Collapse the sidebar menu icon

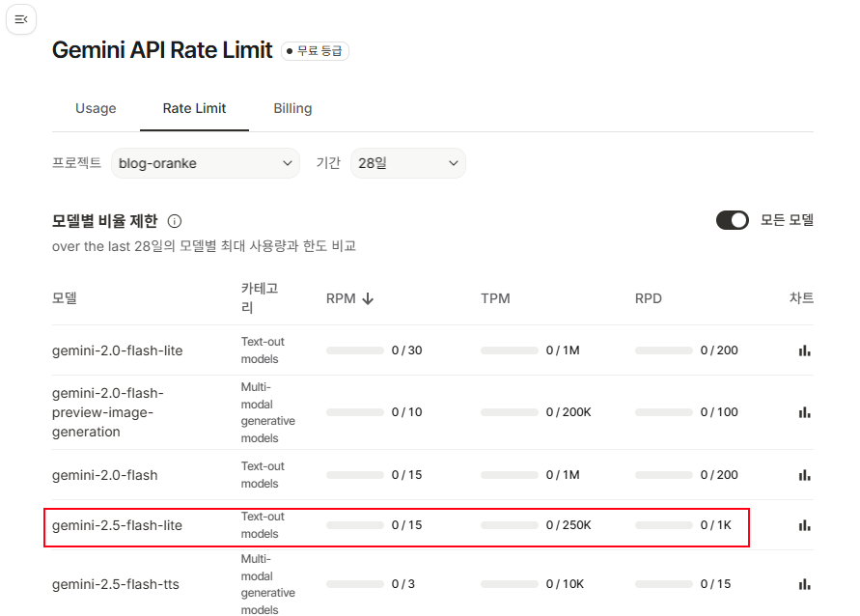point(21,19)
